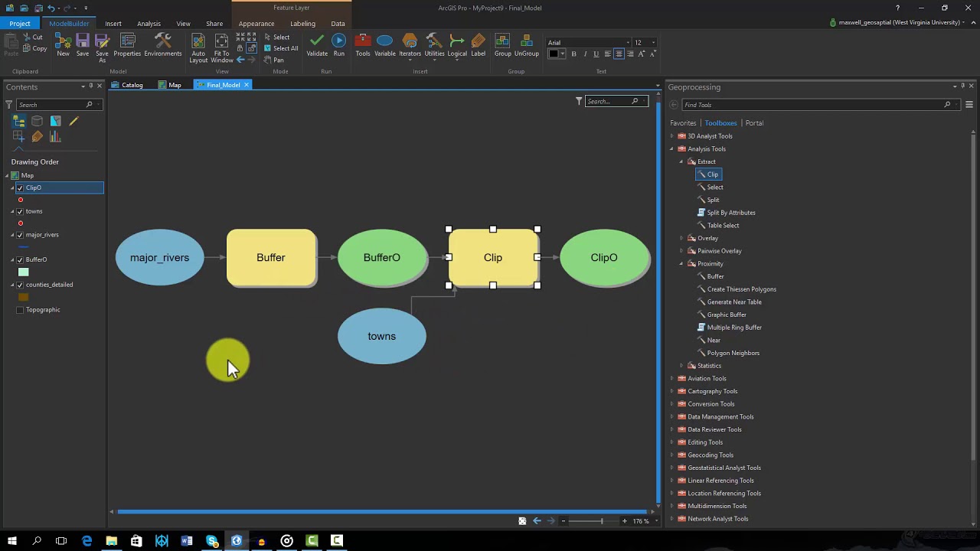
Task: Open the Appearance ribbon tab
Action: click(256, 24)
